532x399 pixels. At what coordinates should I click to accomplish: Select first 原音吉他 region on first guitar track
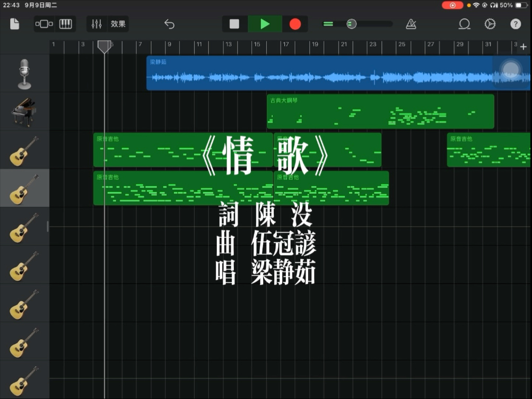(x=183, y=150)
